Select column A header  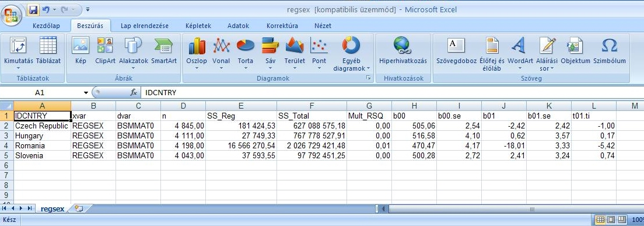[43, 106]
